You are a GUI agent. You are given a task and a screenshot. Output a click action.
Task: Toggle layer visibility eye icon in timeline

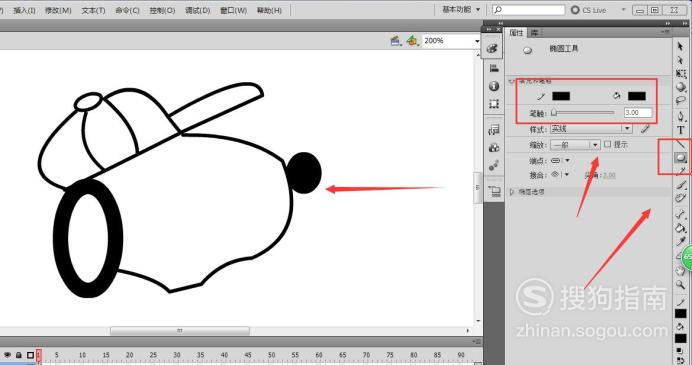8,355
